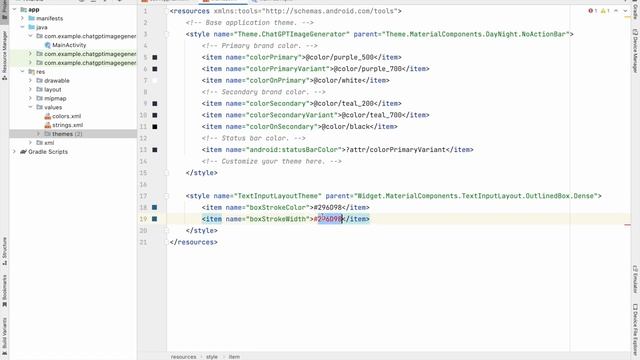Expand the themes (2) node
640x360 pixels.
(x=38, y=134)
